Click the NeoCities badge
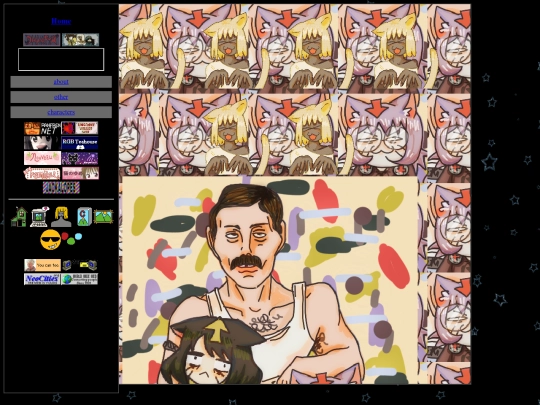Viewport: 540px width, 405px height. click(42, 279)
